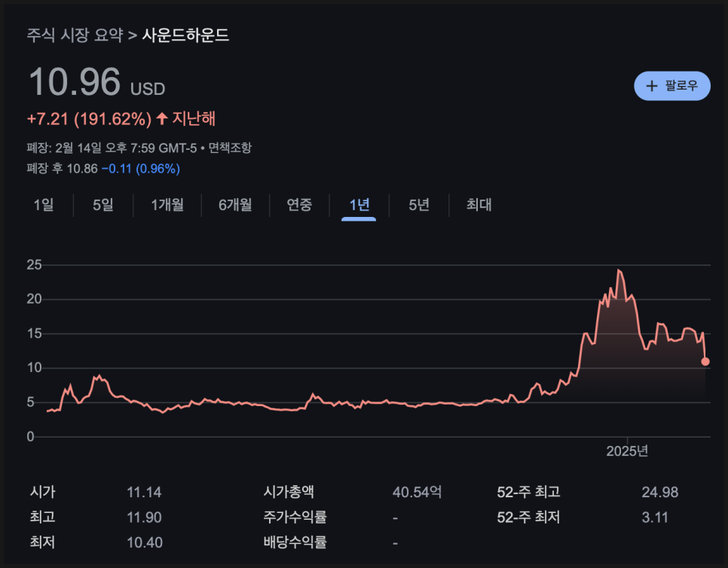Click the 52-주 최저 label
This screenshot has height=568, width=728.
(528, 517)
